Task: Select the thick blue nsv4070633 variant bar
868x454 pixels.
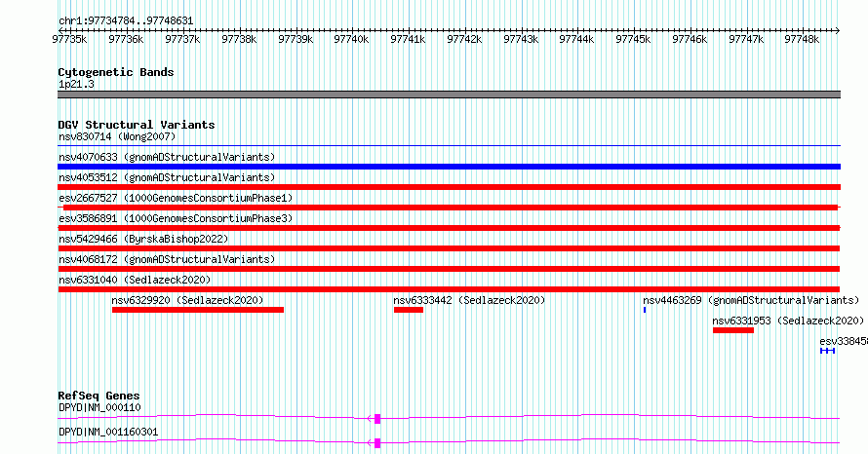Action: click(x=449, y=167)
